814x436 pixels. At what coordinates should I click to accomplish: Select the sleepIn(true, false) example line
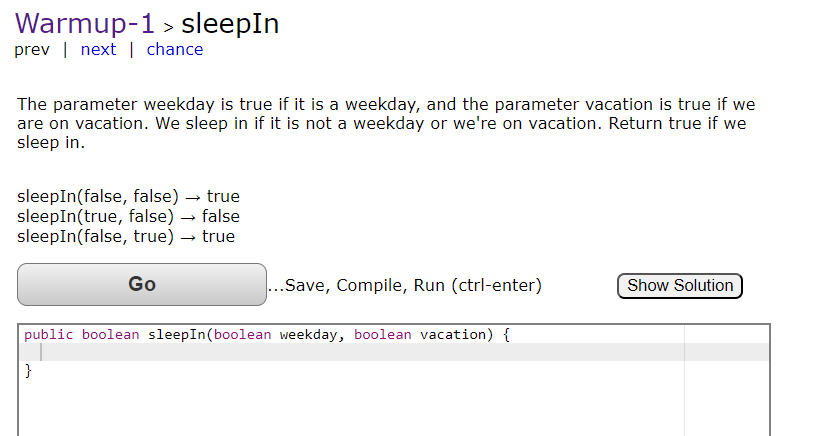tap(128, 217)
